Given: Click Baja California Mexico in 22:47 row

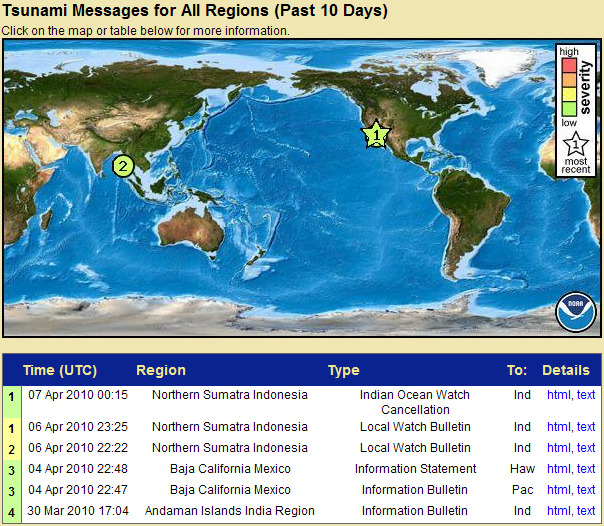Looking at the screenshot, I should click(x=230, y=490).
